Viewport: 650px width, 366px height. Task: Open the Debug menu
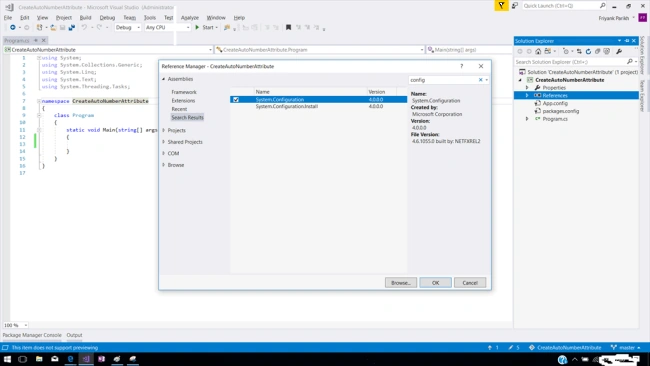tap(107, 18)
